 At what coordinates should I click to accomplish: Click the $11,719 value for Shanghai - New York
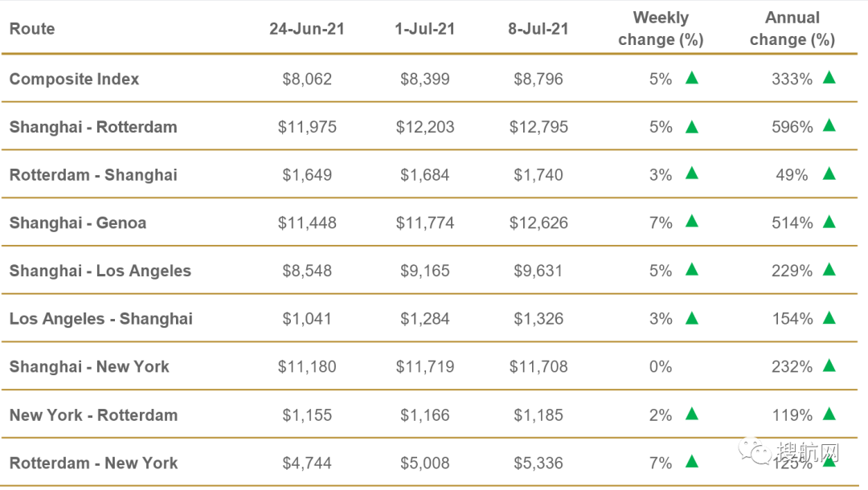tap(424, 367)
